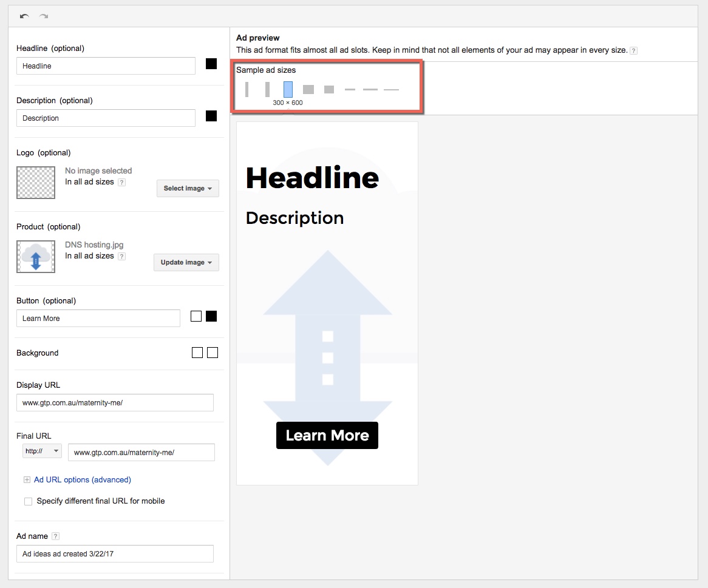The height and width of the screenshot is (588, 708).
Task: Click into the Ad name text field
Action: click(x=115, y=554)
